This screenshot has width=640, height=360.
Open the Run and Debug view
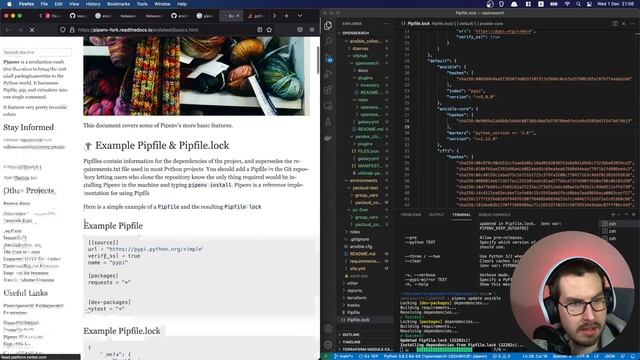[328, 74]
